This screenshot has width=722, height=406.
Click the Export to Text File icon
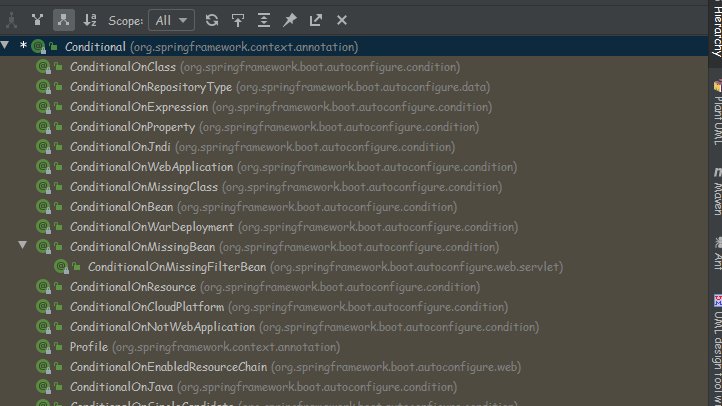(315, 20)
